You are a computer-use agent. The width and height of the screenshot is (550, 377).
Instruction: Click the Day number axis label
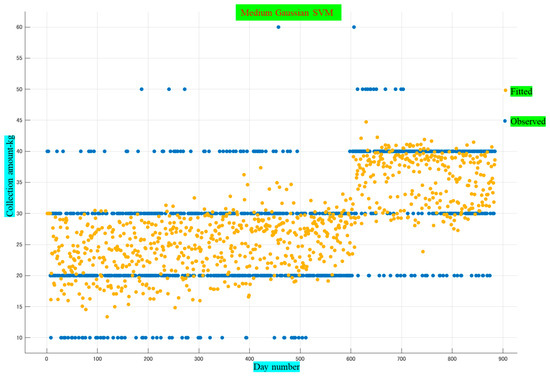276,367
